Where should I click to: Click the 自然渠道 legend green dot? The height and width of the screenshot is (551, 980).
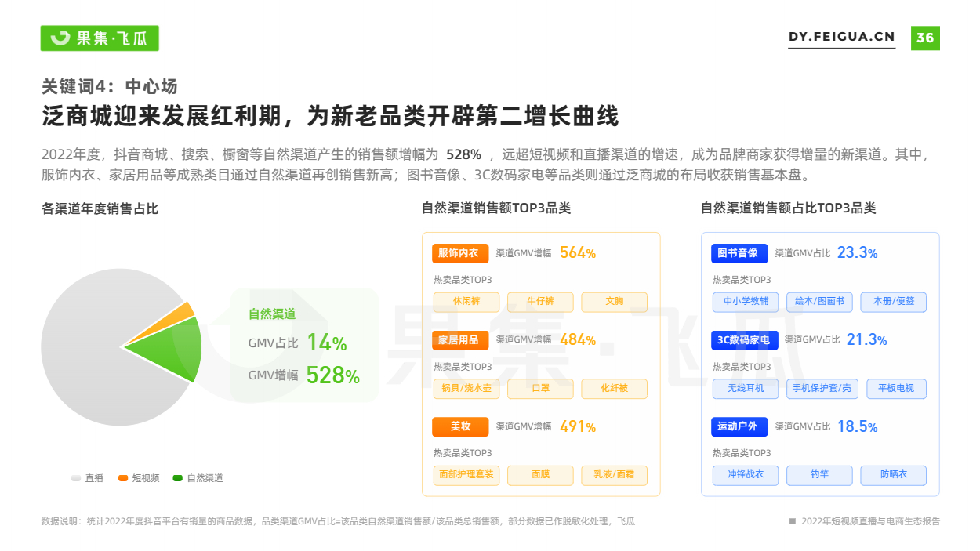pyautogui.click(x=178, y=478)
